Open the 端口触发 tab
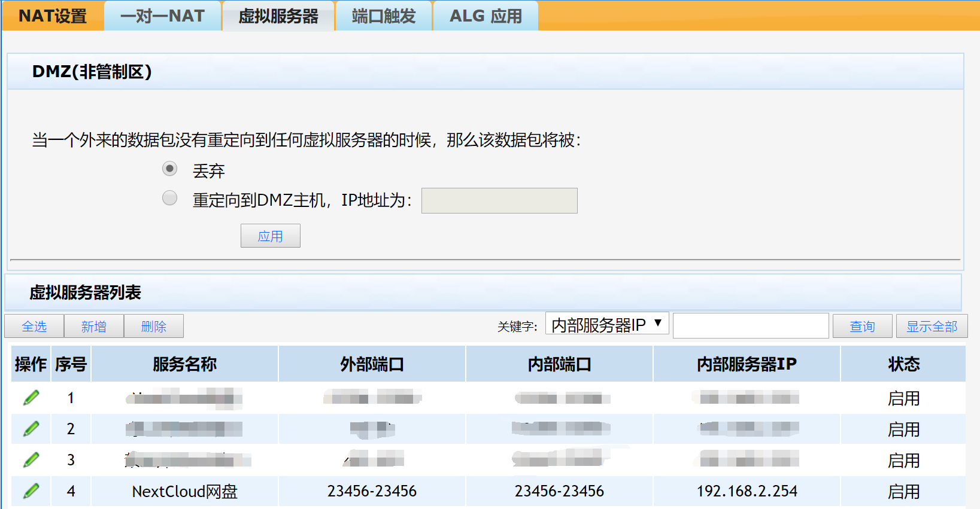Screen dimensions: 980x509 (x=384, y=16)
